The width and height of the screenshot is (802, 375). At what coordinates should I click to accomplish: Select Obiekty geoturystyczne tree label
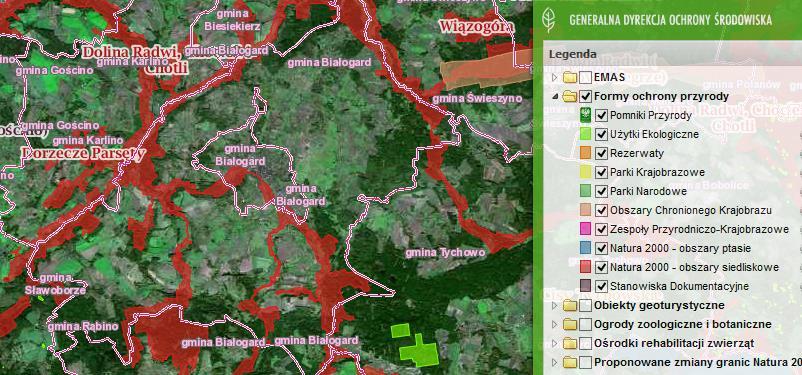click(x=659, y=305)
